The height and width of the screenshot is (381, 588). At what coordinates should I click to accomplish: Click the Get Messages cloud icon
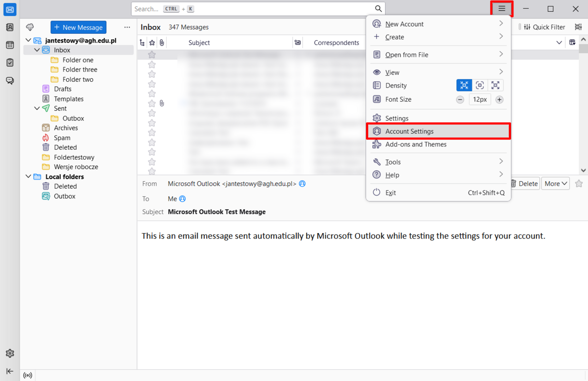click(x=30, y=27)
